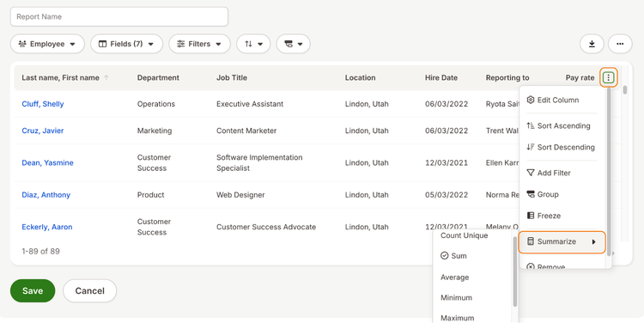
Task: Open employee link Diaz, Anthony
Action: coord(46,195)
